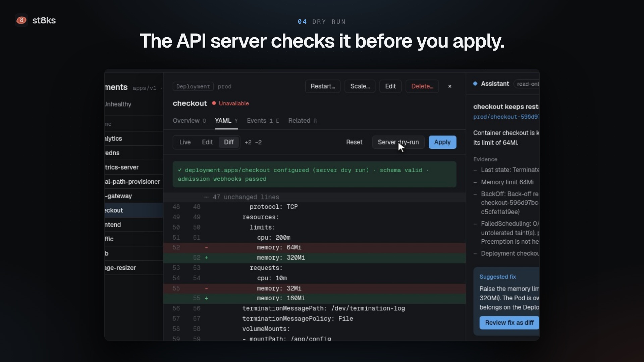Image resolution: width=644 pixels, height=362 pixels.
Task: Click Review fix as diff
Action: pyautogui.click(x=509, y=323)
